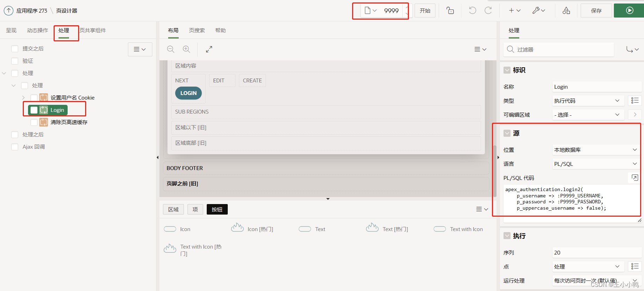Viewport: 644px width, 291px height.
Task: Zoom out the layout view
Action: [x=171, y=49]
